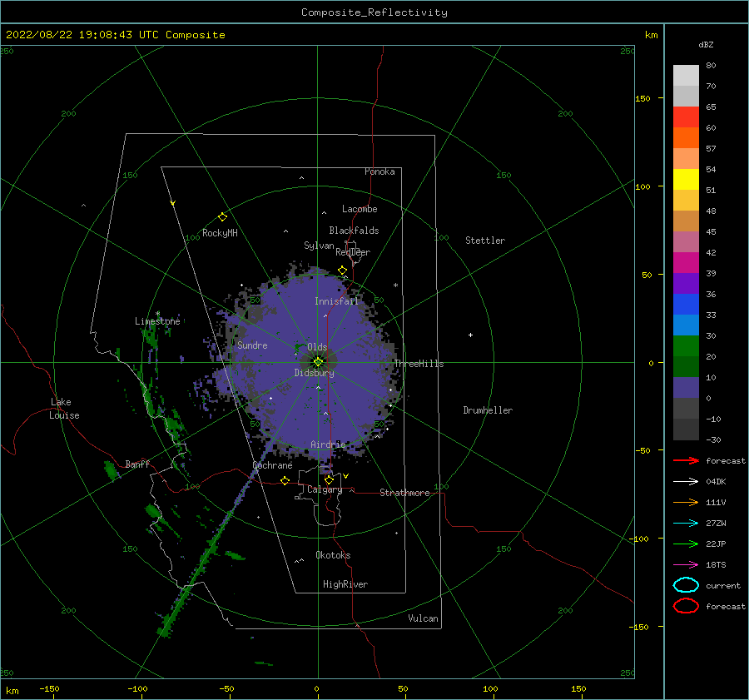Click the Olds label near radar center
The height and width of the screenshot is (700, 749).
[317, 347]
